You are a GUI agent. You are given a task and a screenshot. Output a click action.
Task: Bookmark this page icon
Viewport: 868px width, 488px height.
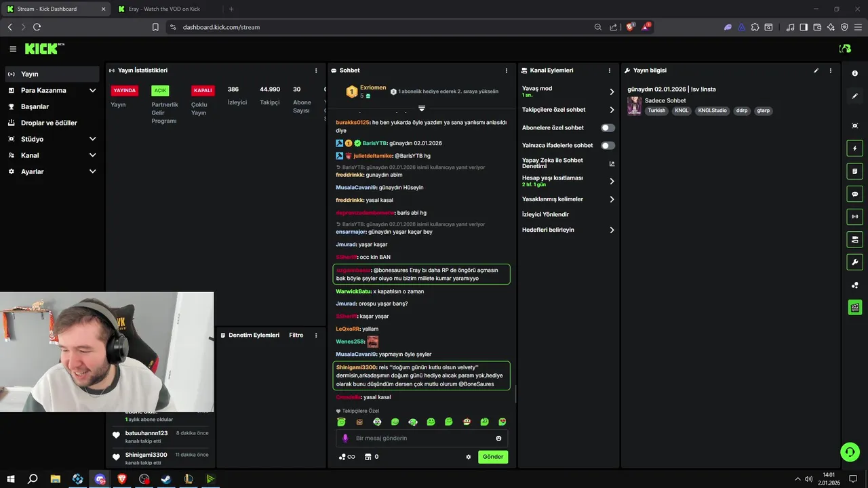coord(155,27)
